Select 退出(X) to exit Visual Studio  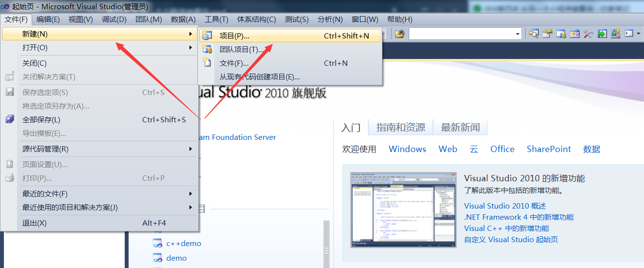[x=99, y=223]
